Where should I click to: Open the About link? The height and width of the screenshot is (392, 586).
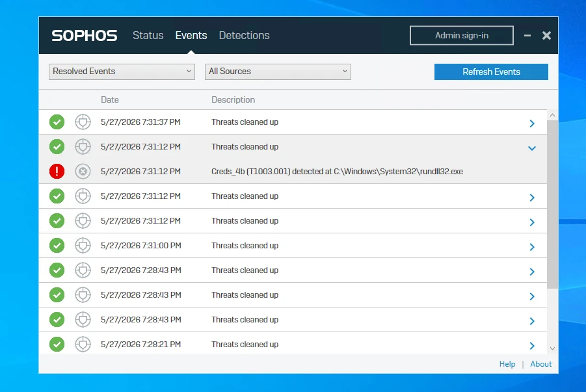click(540, 364)
